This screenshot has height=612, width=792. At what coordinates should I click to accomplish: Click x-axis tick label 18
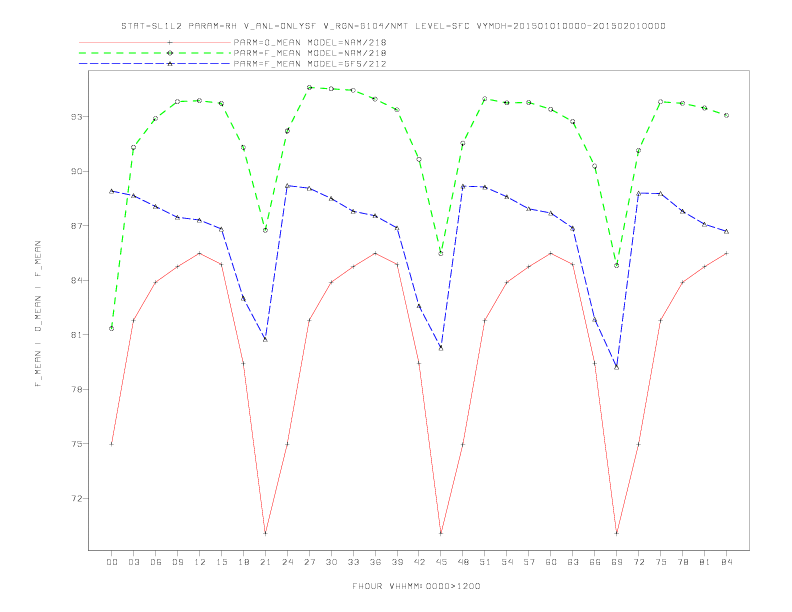click(x=243, y=562)
